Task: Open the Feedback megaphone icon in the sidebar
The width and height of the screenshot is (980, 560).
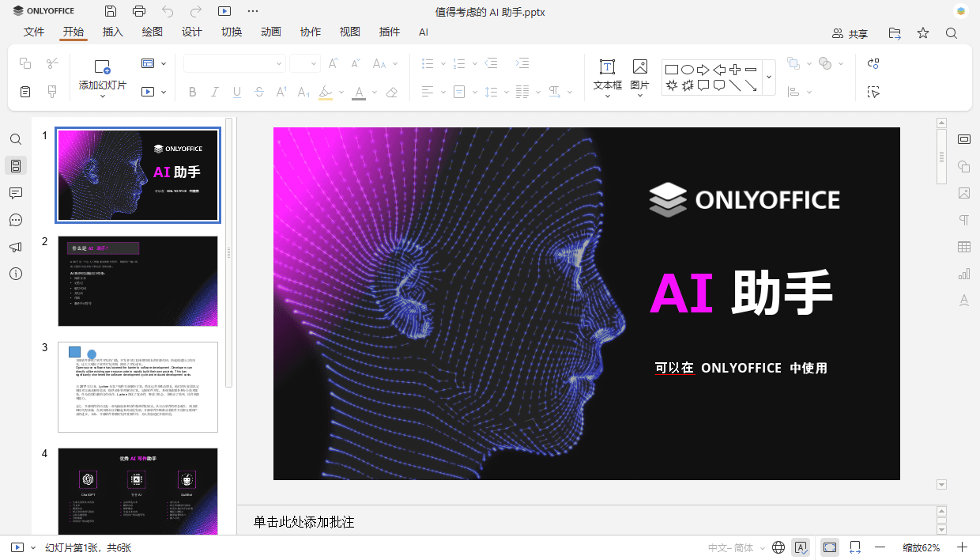Action: pos(16,247)
